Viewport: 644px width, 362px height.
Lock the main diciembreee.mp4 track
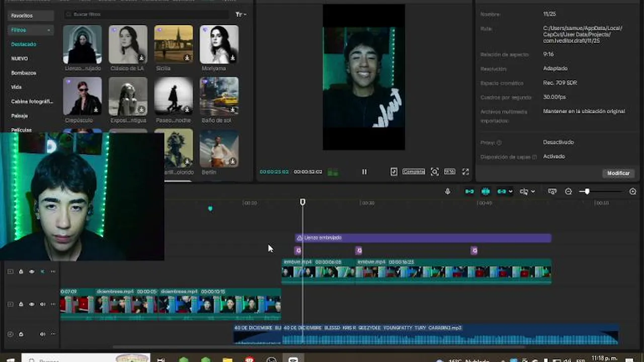pyautogui.click(x=21, y=305)
